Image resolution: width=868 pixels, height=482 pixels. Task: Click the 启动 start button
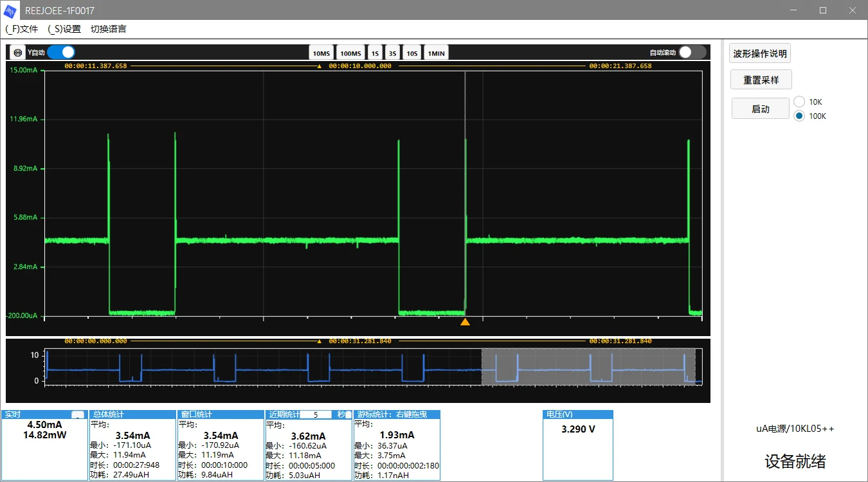(761, 109)
